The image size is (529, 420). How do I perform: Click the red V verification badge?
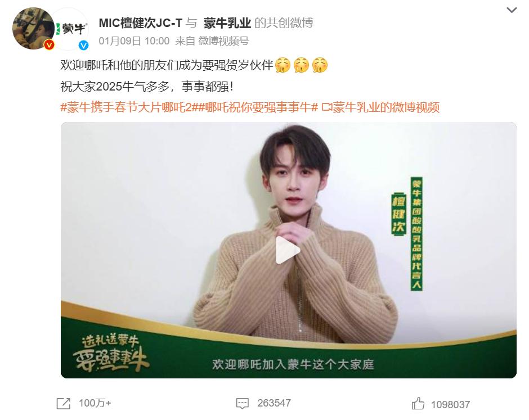tap(50, 44)
